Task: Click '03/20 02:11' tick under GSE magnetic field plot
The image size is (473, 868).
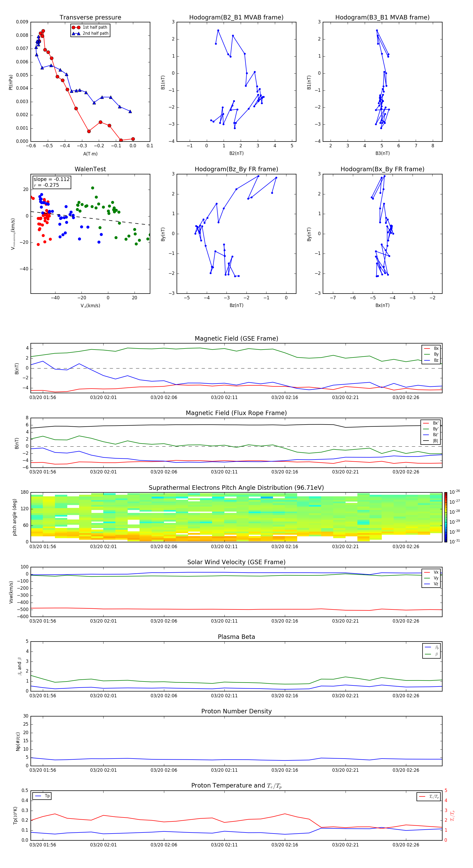Action: pyautogui.click(x=224, y=398)
